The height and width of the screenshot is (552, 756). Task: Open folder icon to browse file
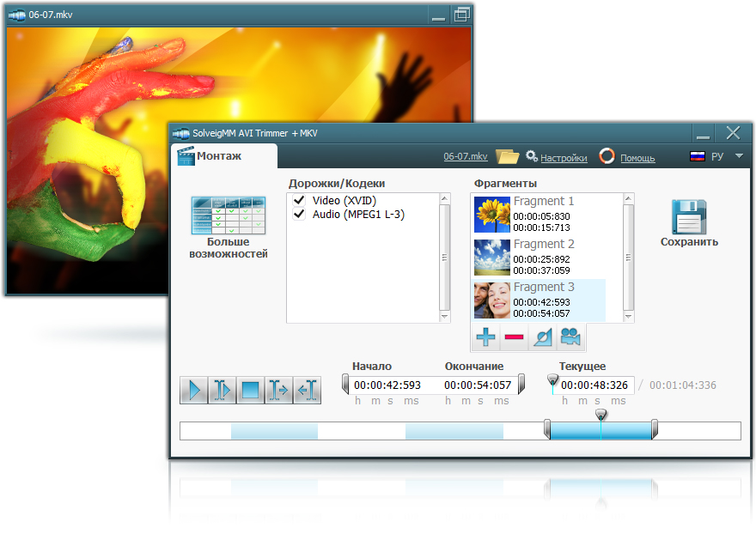coord(507,156)
